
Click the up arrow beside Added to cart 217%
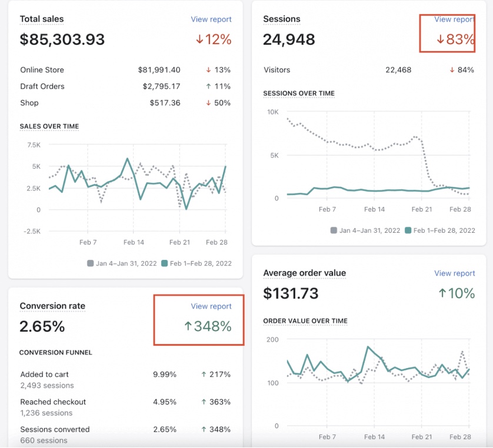tap(204, 375)
